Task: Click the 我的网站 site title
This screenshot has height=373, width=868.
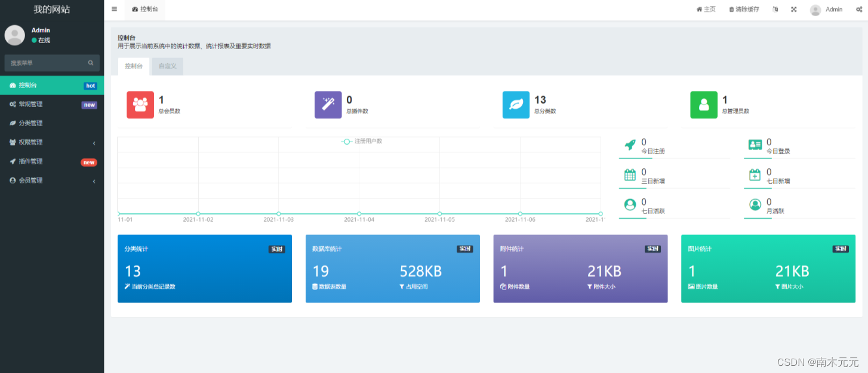Action: (x=52, y=9)
